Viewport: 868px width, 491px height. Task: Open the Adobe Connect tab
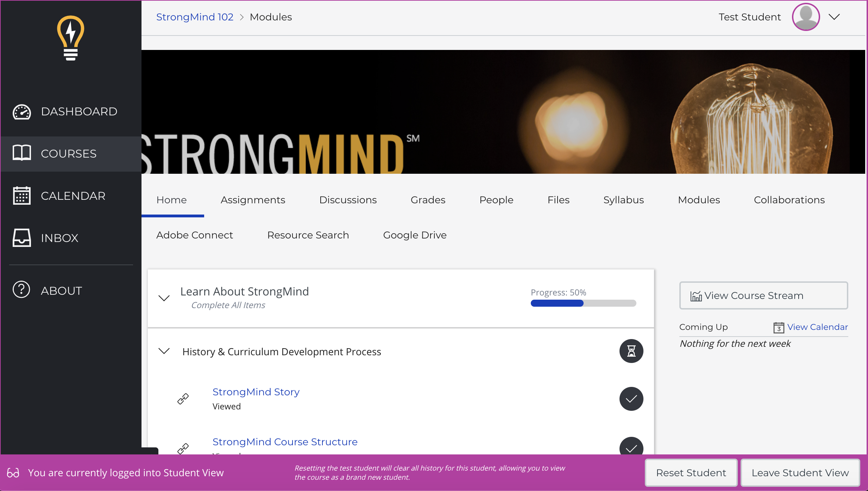[x=195, y=235]
